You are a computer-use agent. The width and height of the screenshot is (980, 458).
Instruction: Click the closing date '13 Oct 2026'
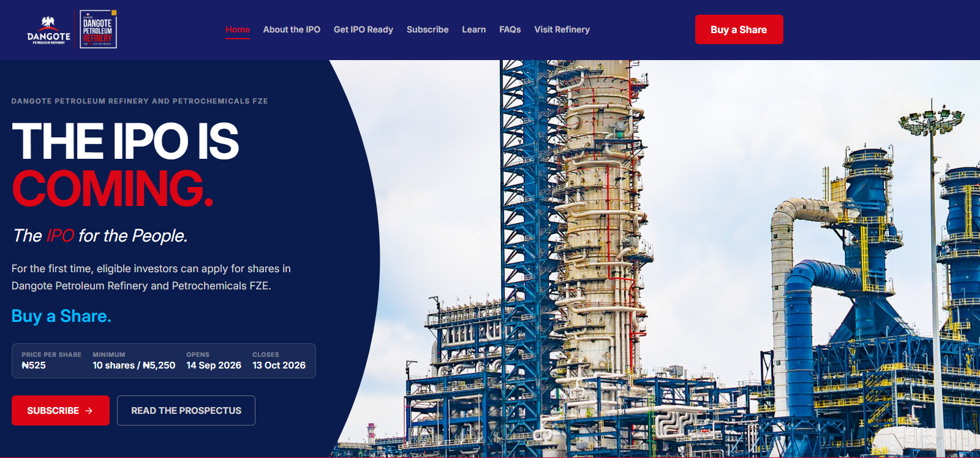[279, 365]
